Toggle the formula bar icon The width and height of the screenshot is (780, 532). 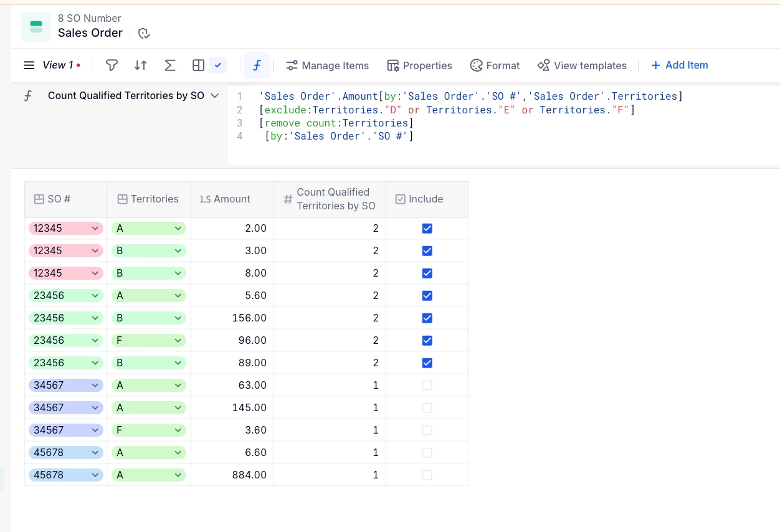pos(257,65)
